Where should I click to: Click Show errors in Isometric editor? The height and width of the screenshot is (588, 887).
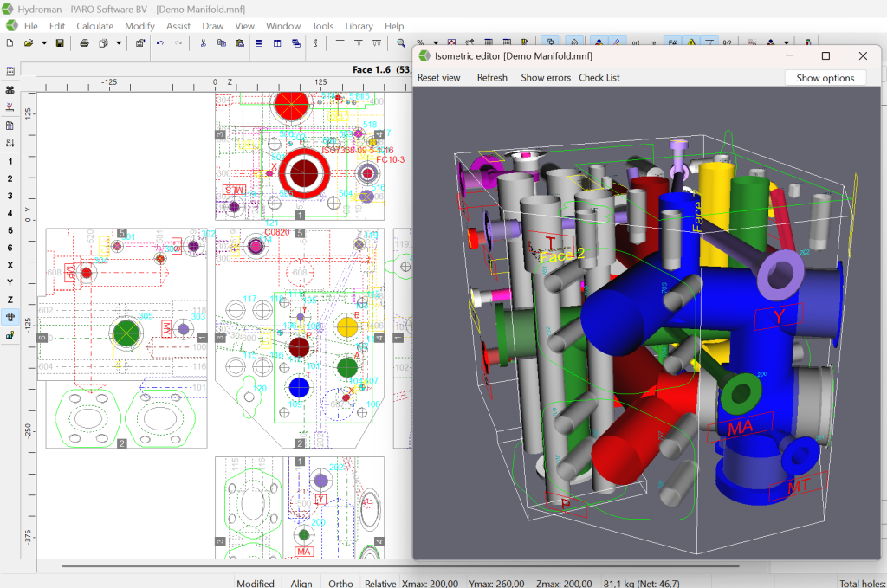546,77
